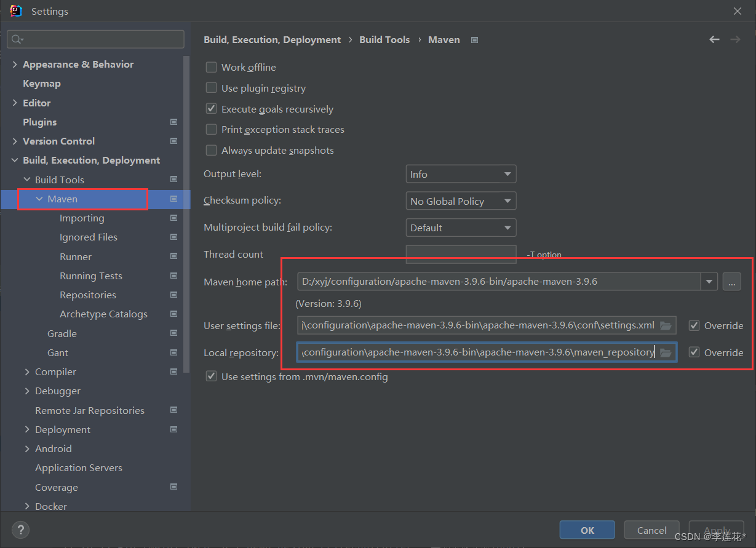This screenshot has width=756, height=548.
Task: Close the Settings dialog
Action: point(738,11)
